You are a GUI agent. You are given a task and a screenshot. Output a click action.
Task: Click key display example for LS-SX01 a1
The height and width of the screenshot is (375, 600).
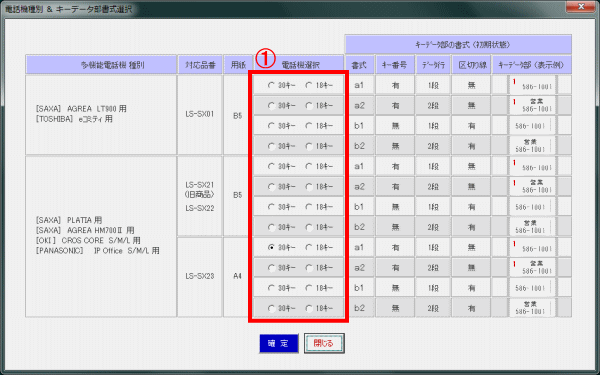pos(532,85)
